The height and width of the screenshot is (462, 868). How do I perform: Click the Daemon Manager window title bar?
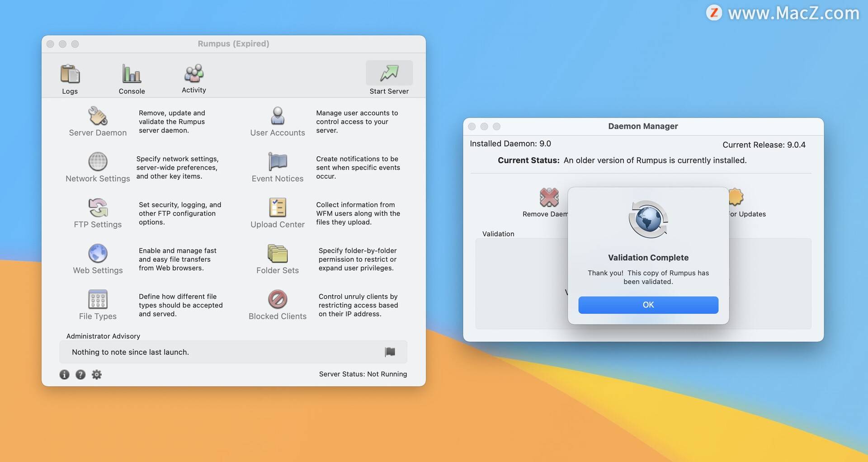pyautogui.click(x=643, y=126)
